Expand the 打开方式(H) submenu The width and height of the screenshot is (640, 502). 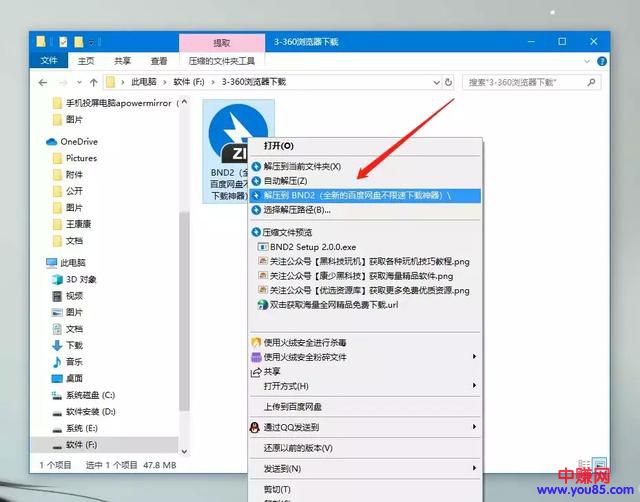(365, 386)
